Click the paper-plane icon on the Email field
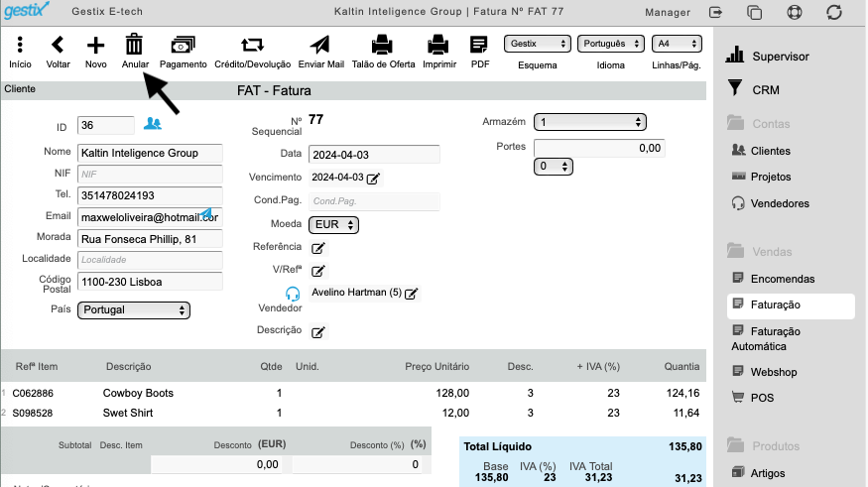This screenshot has width=868, height=487. pos(206,213)
